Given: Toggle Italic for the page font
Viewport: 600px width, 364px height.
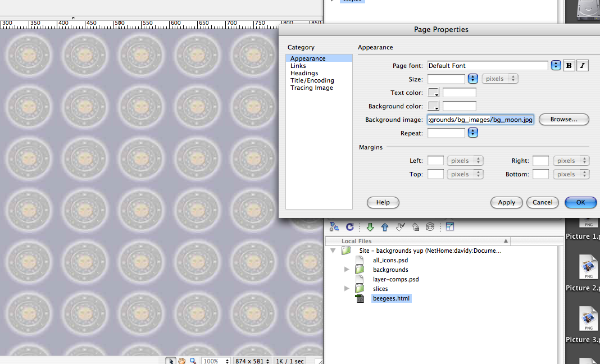Looking at the screenshot, I should click(x=582, y=66).
